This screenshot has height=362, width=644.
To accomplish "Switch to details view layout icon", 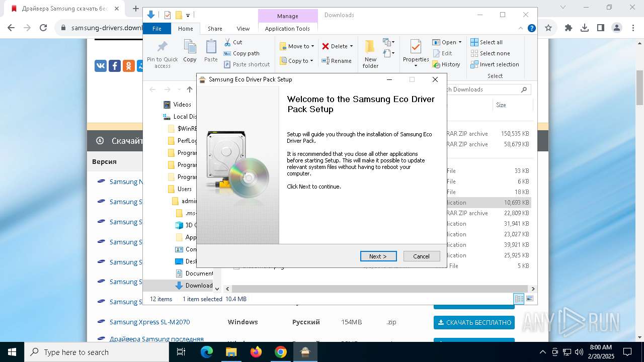I will 519,299.
